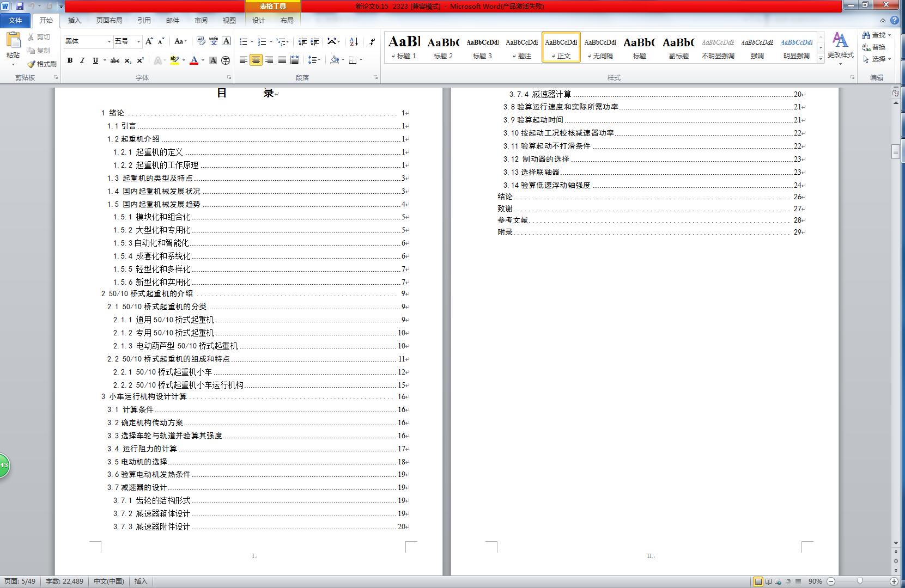Click the word count 字数: 22,489

[x=64, y=581]
